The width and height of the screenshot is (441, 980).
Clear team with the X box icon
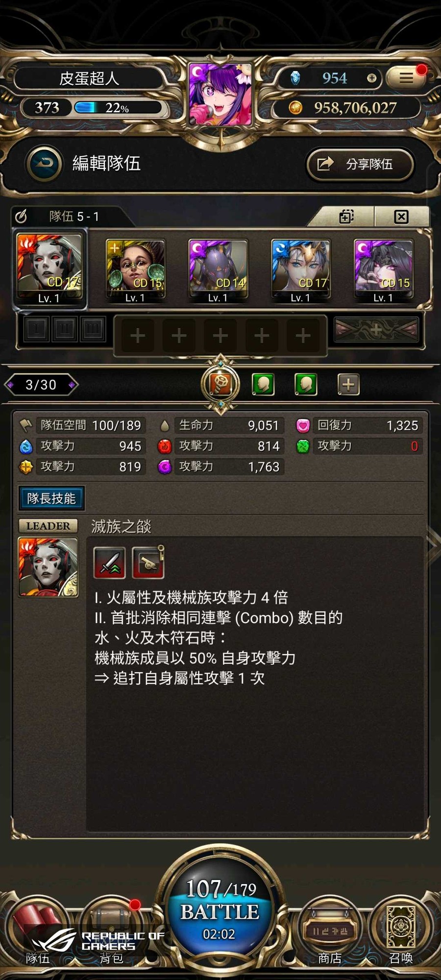[x=401, y=217]
